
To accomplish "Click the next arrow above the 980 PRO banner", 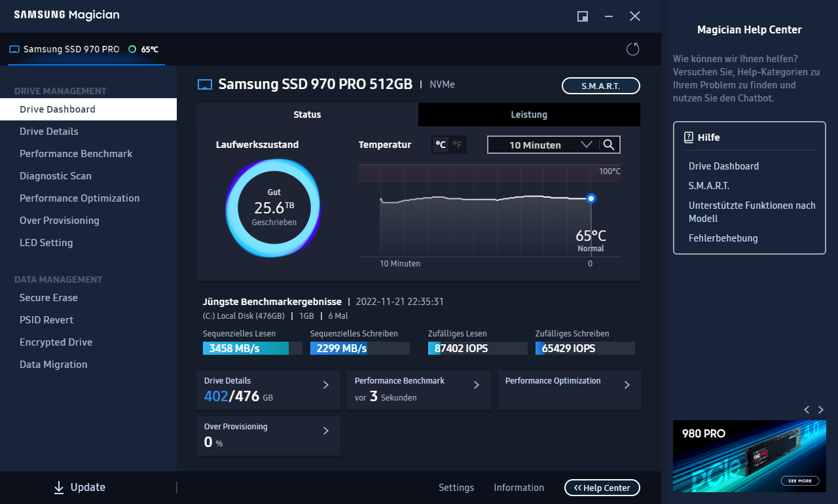I will 820,410.
